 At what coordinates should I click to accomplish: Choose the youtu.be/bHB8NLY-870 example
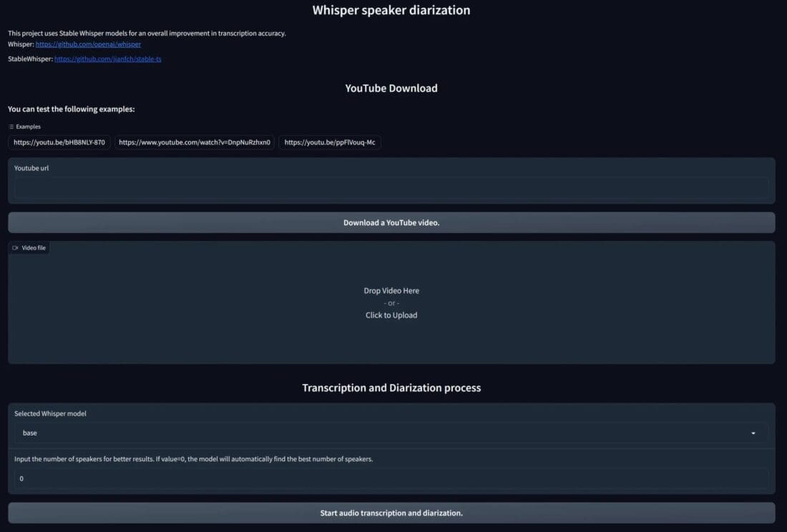click(x=59, y=142)
